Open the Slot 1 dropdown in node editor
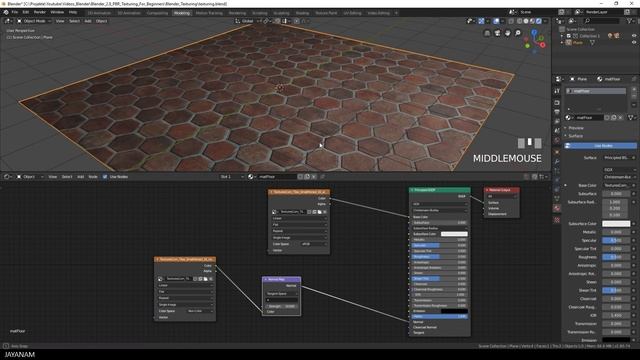Image resolution: width=640 pixels, height=360 pixels. [x=232, y=177]
